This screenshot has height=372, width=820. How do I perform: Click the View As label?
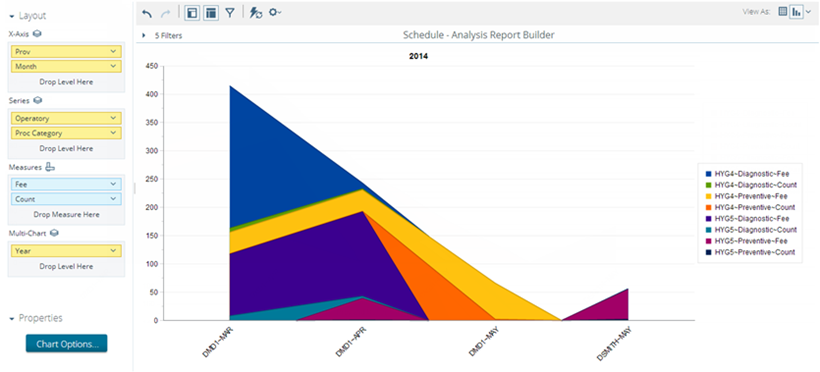(756, 12)
